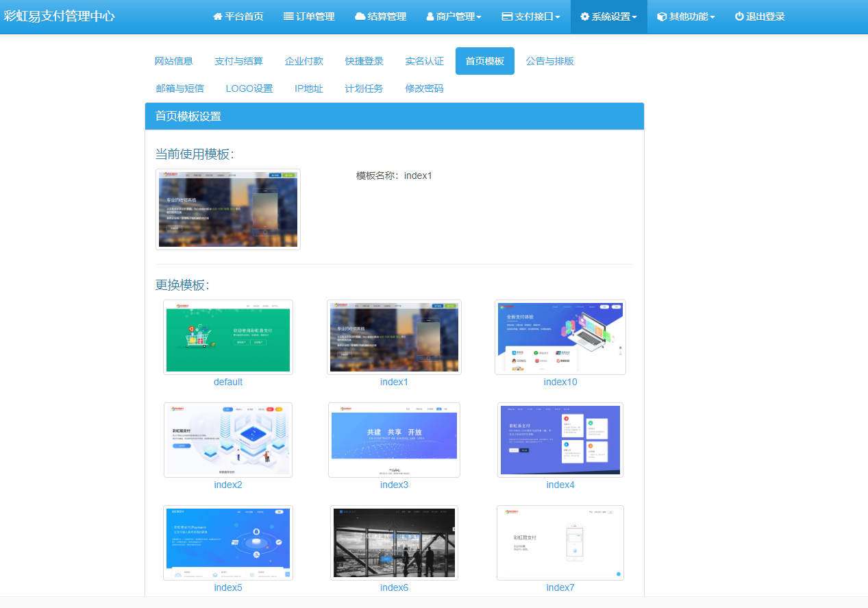Click the index5 template link

point(227,587)
